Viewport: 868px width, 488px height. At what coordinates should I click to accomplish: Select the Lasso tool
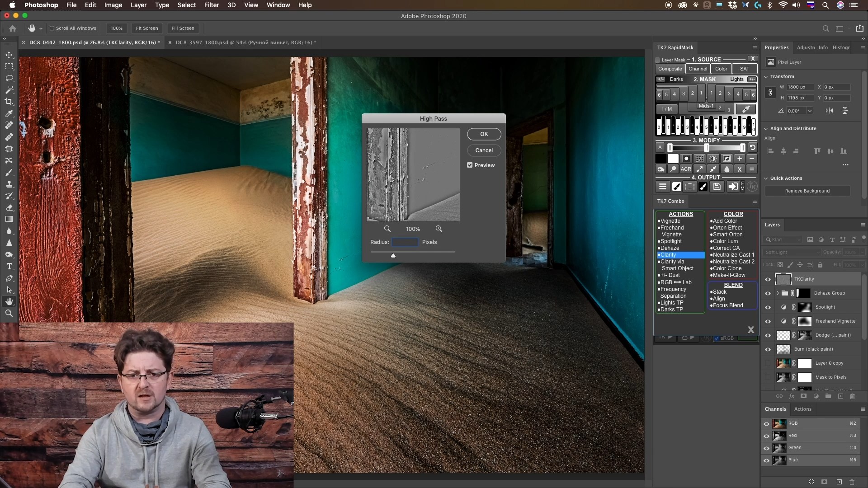[9, 78]
